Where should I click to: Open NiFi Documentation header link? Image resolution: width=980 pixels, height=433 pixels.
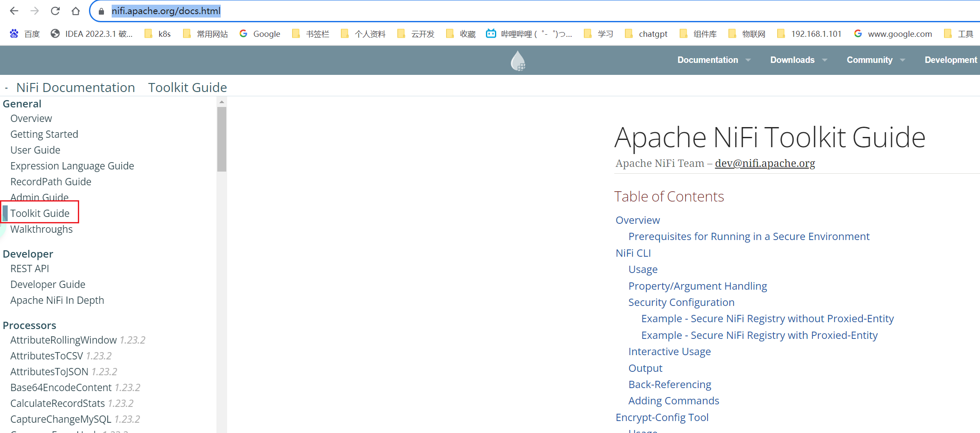point(76,88)
